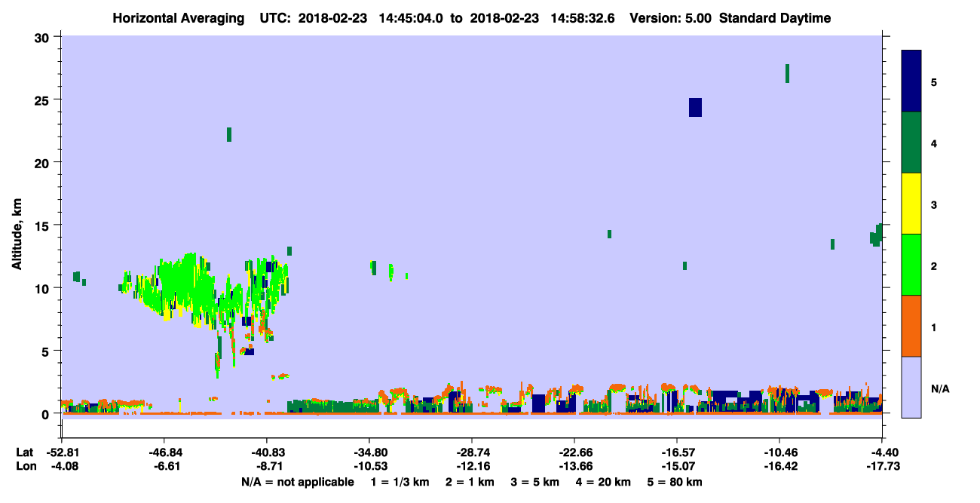Click longitude value '-15.07'
The width and height of the screenshot is (980, 503).
click(676, 466)
